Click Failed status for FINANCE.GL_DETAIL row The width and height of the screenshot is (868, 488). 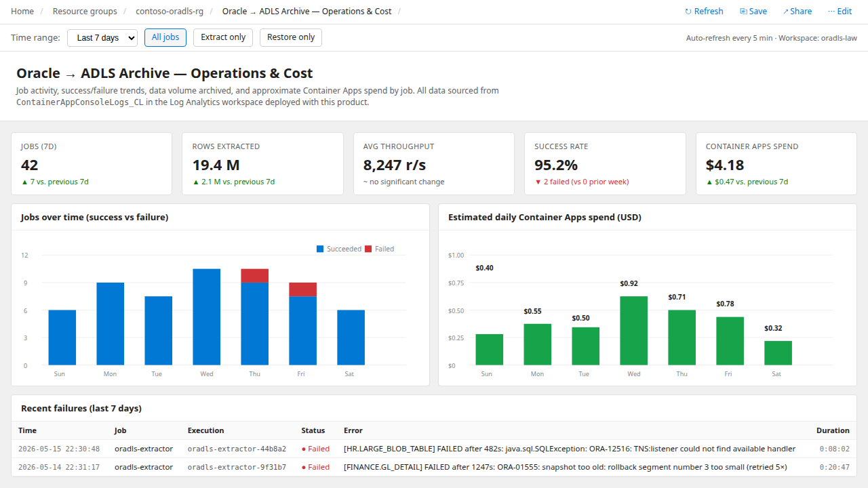tap(316, 467)
